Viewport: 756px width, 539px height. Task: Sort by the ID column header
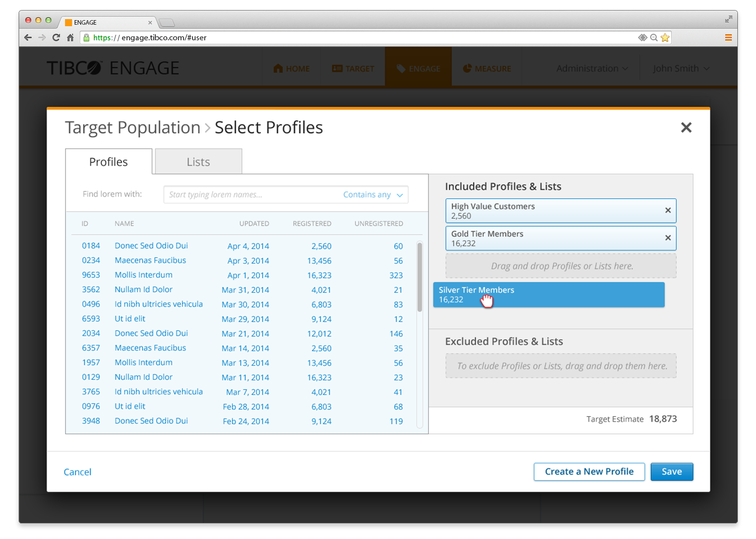(85, 224)
